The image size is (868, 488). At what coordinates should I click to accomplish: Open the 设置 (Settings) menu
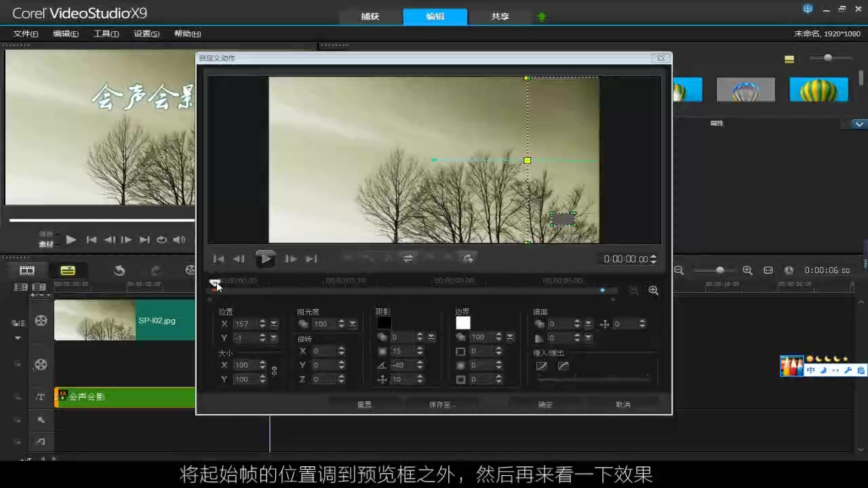[146, 34]
